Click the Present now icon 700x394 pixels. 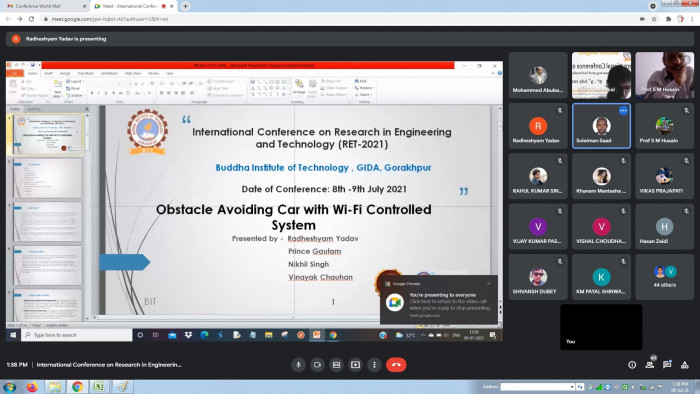355,365
